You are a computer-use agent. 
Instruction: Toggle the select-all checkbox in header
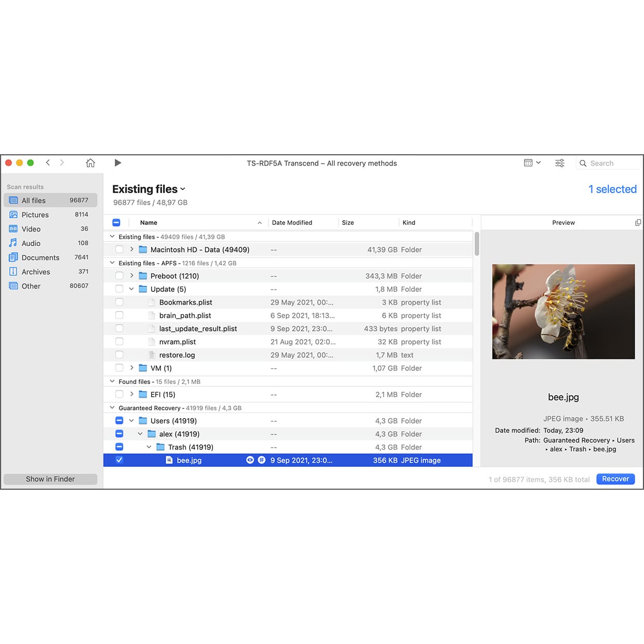click(116, 222)
